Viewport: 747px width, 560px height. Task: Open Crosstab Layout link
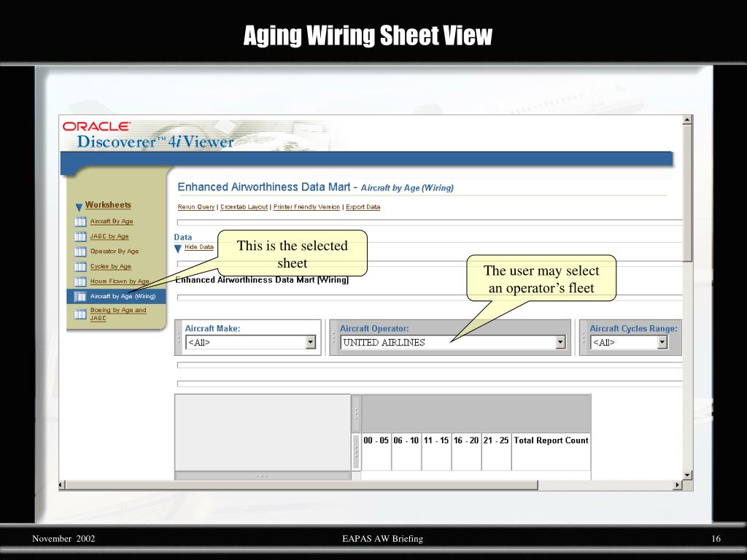pos(244,206)
